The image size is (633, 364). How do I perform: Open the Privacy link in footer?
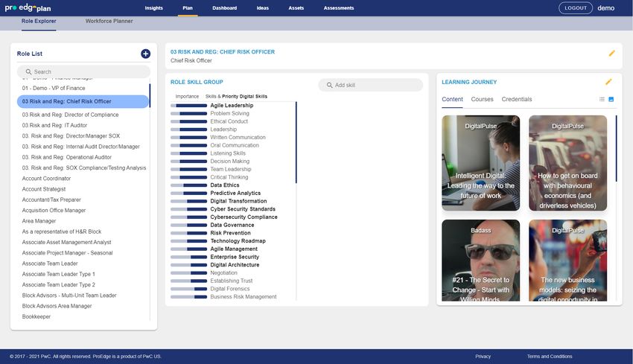click(x=483, y=357)
